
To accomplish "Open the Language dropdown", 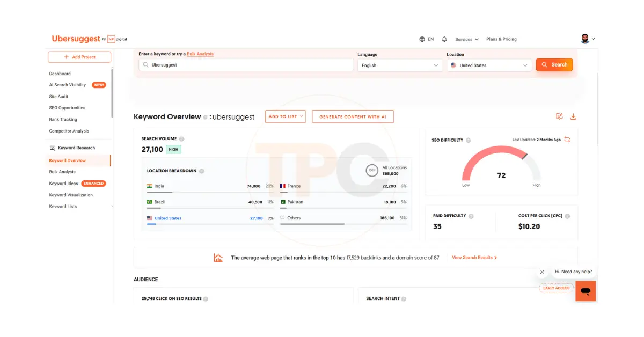I will click(x=400, y=65).
